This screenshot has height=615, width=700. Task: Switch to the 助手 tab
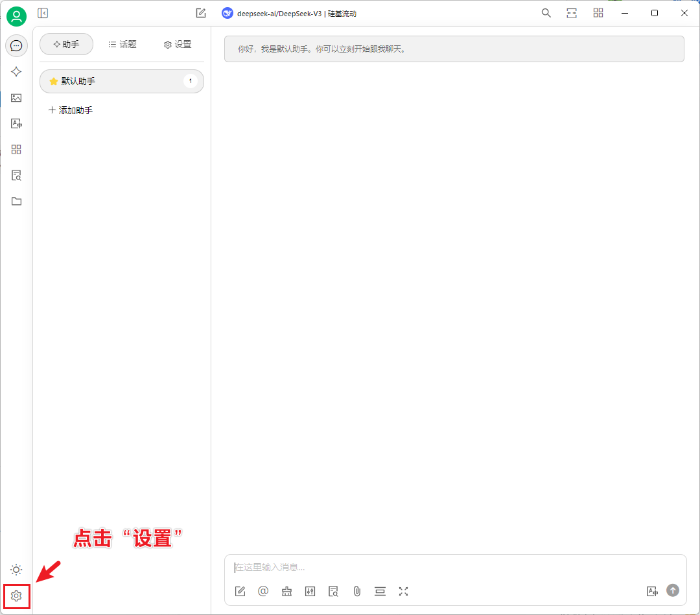(67, 44)
